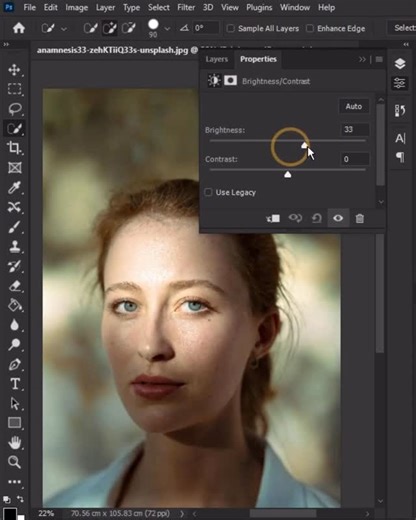Click the brush angle field showing 0°
Screen dimensions: 416x520
pyautogui.click(x=206, y=28)
